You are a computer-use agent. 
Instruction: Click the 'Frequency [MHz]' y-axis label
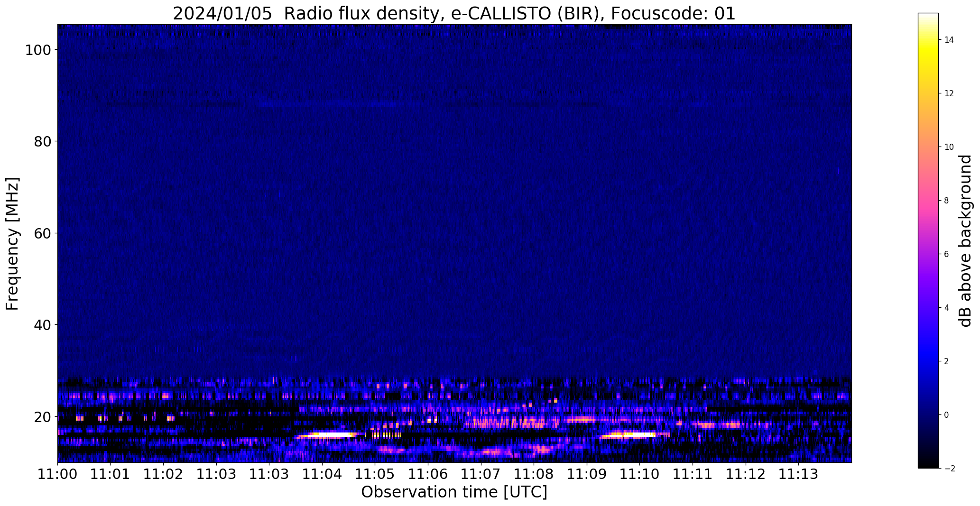13,244
